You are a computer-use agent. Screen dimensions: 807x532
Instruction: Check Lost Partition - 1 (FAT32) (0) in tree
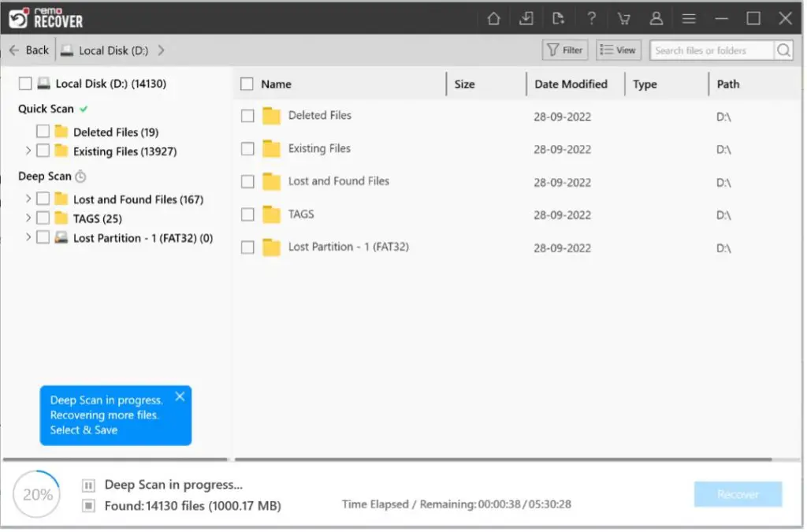pos(43,238)
